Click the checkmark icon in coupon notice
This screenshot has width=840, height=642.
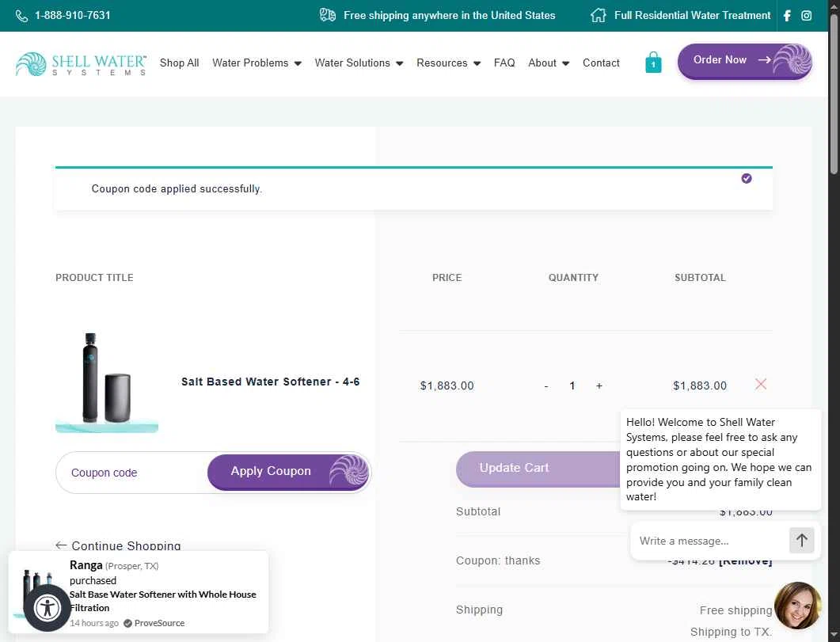[747, 178]
